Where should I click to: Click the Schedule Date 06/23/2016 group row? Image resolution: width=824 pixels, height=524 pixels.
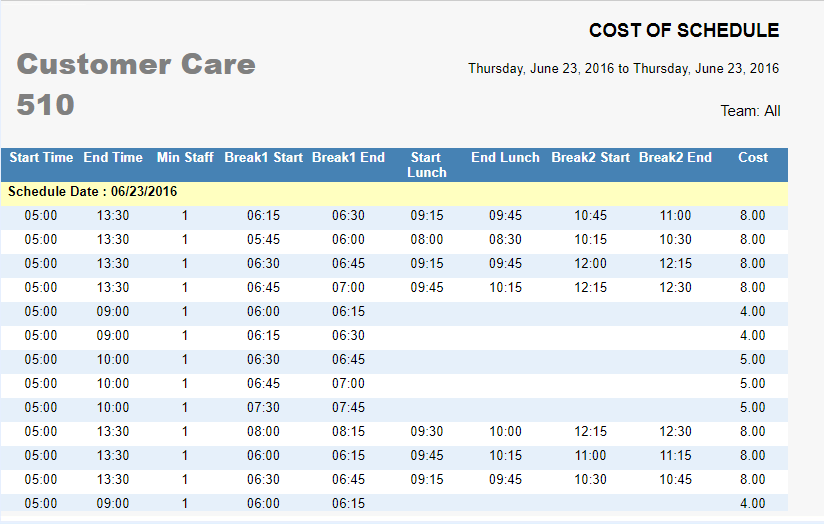click(x=92, y=191)
